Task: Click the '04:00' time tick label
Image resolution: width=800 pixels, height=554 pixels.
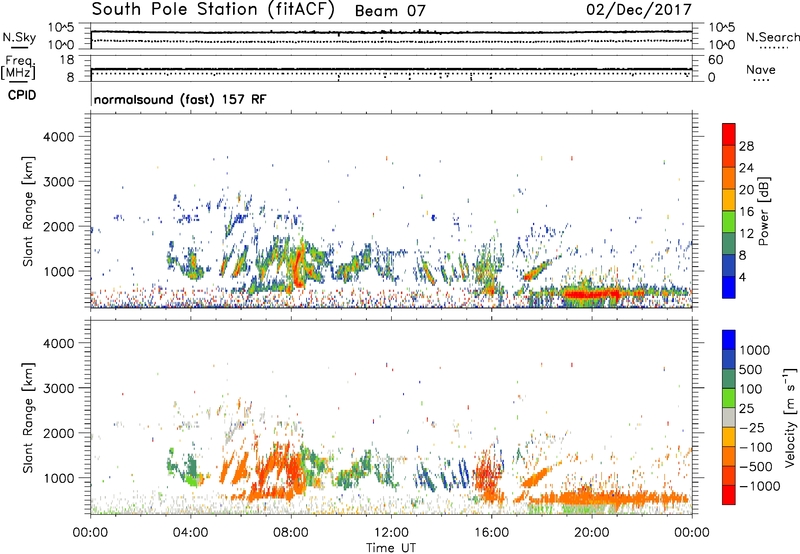Action: coord(190,533)
